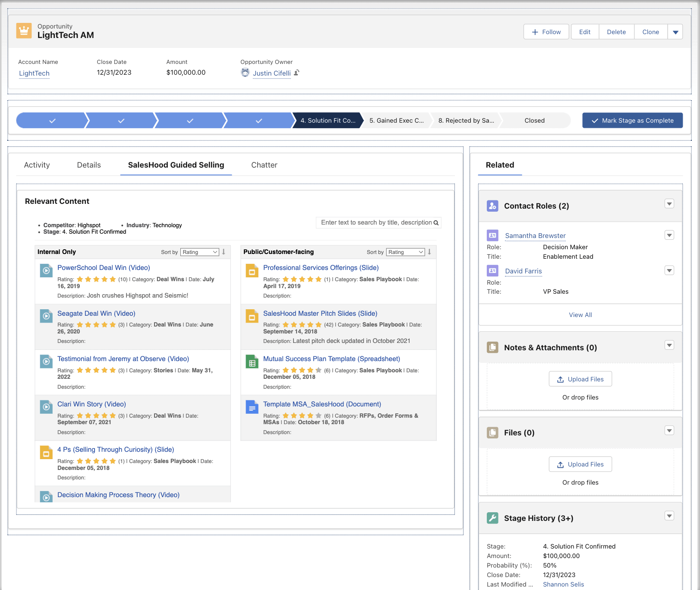Click the Justin Cifelli owner avatar icon
The height and width of the screenshot is (590, 700).
[x=245, y=73]
